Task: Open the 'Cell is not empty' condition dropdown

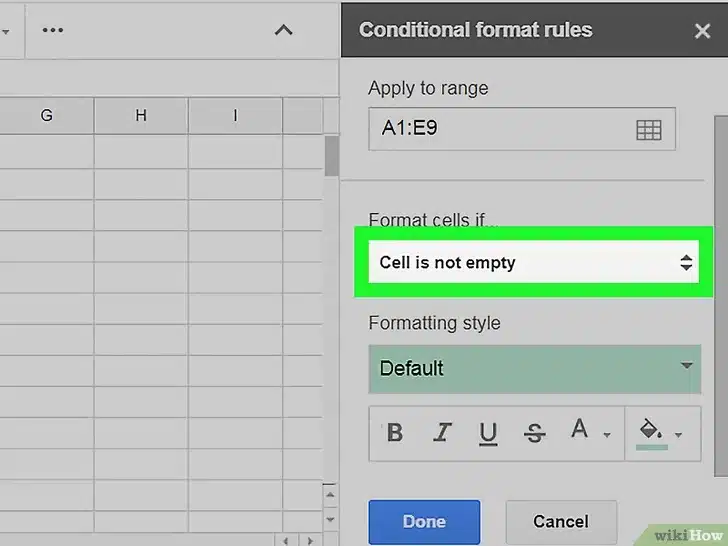Action: pyautogui.click(x=534, y=263)
